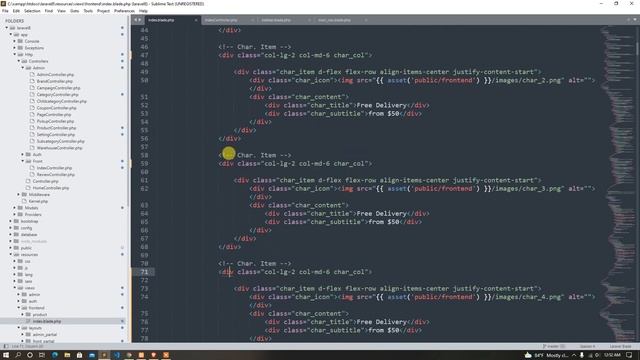Click the tab scroll right arrow
The height and width of the screenshot is (360, 640).
coord(140,20)
